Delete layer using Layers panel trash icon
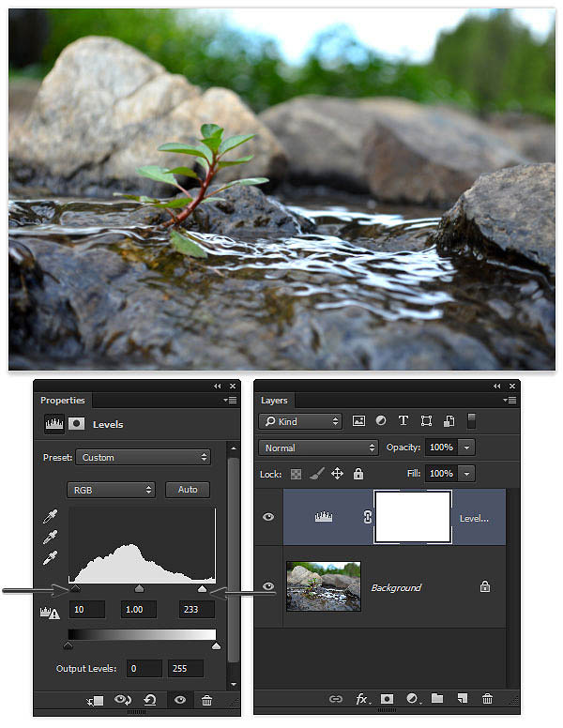 click(487, 698)
